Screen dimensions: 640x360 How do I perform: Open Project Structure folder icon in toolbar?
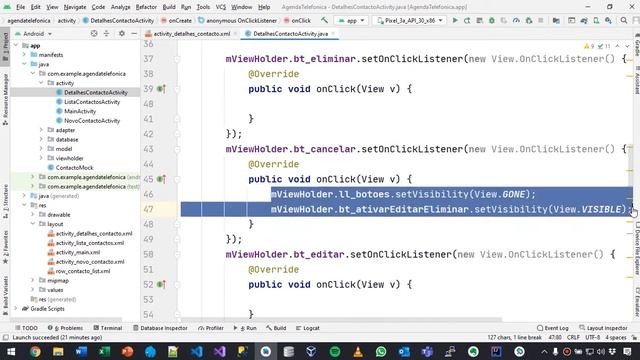(x=556, y=20)
